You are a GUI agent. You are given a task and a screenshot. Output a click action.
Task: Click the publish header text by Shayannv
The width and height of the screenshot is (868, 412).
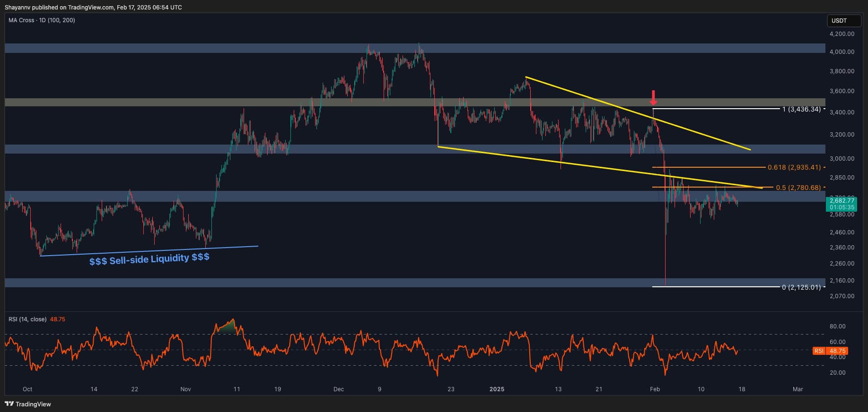tap(93, 7)
